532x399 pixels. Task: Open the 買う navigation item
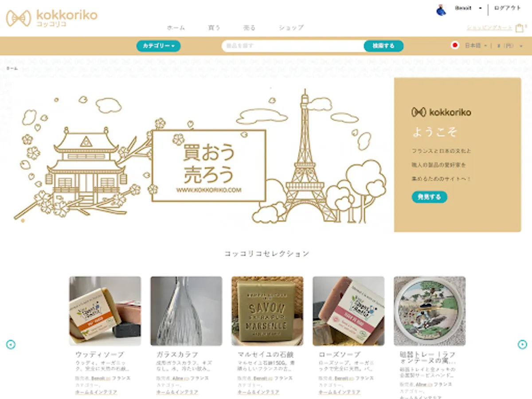coord(214,27)
